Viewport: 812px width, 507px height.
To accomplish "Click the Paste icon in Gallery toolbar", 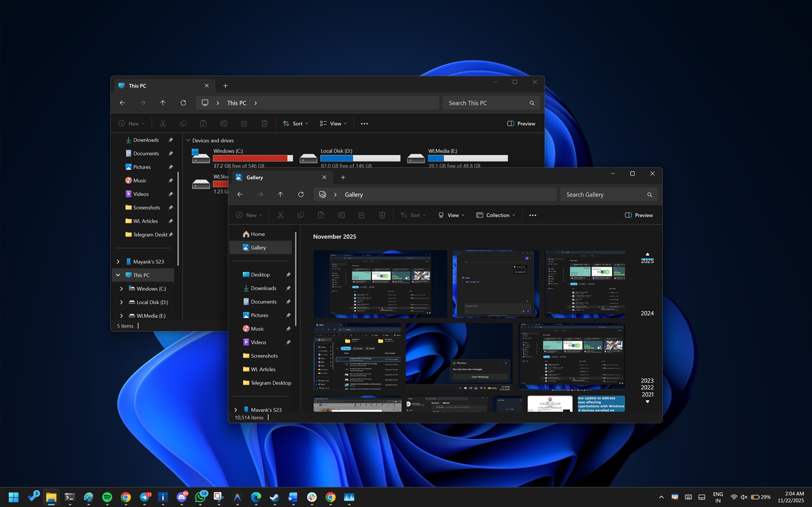I will [321, 215].
